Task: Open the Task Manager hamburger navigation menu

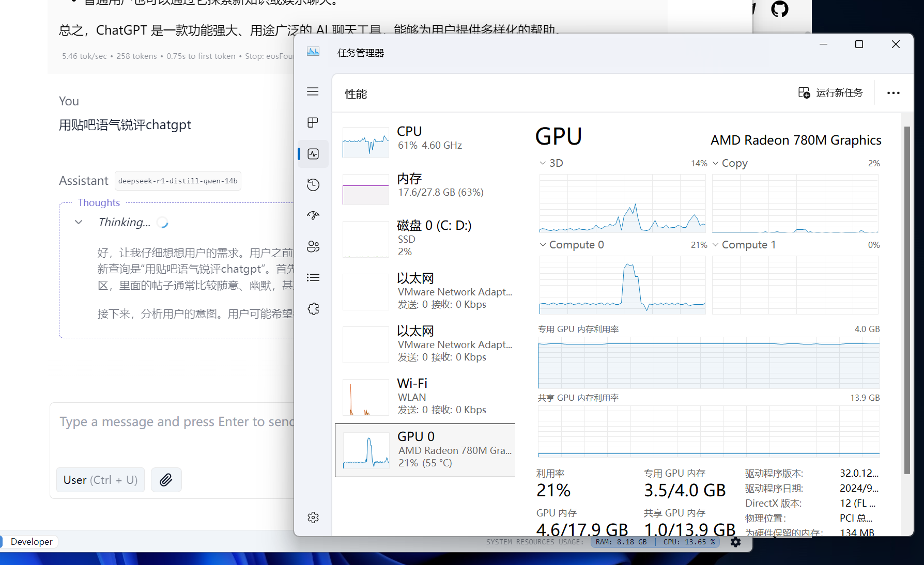Action: click(313, 92)
